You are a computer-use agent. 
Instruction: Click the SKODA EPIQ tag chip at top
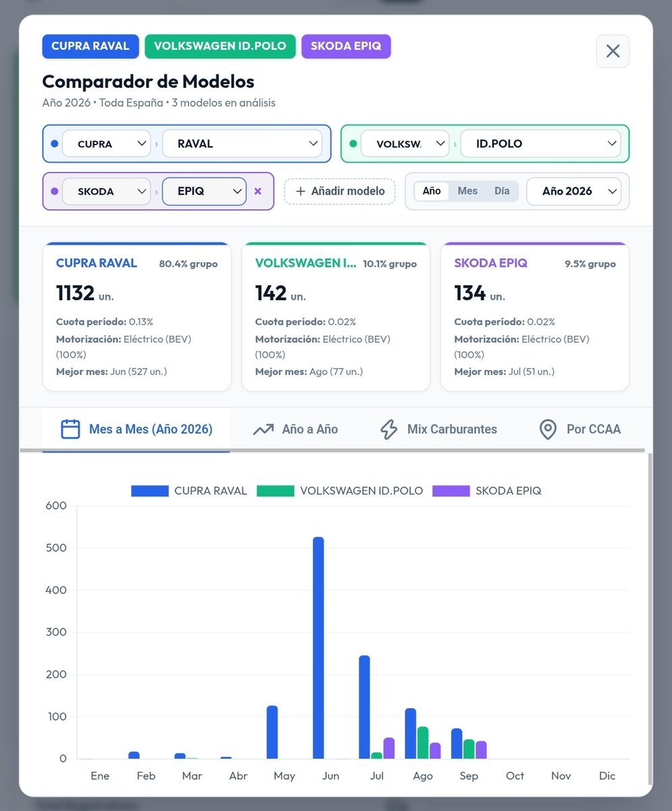coord(346,47)
